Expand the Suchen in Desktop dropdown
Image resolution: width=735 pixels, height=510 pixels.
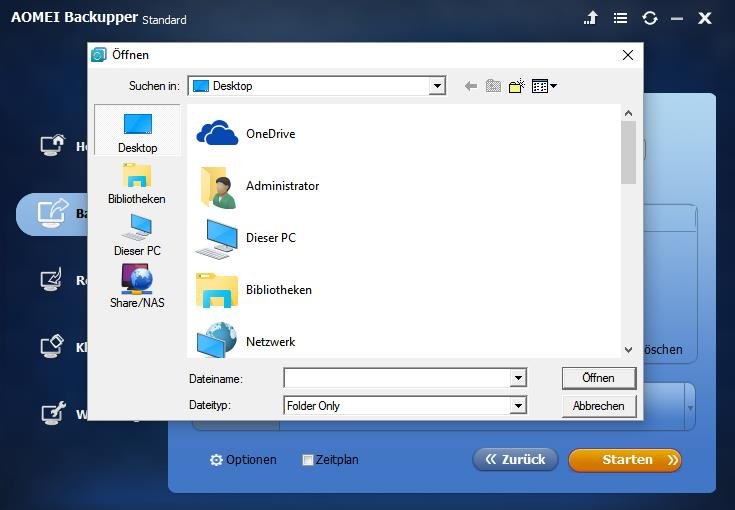click(437, 86)
